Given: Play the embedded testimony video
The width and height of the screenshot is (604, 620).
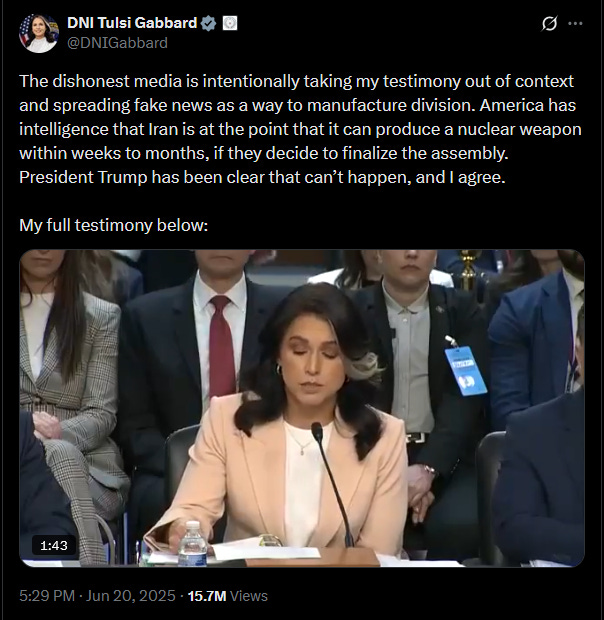Looking at the screenshot, I should [x=302, y=408].
